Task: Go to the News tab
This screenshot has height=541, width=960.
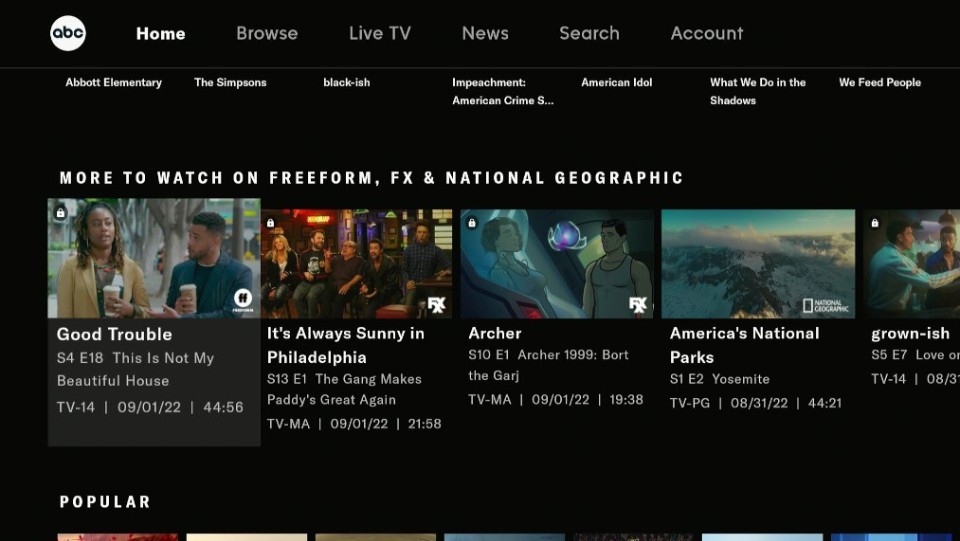Action: [x=485, y=33]
